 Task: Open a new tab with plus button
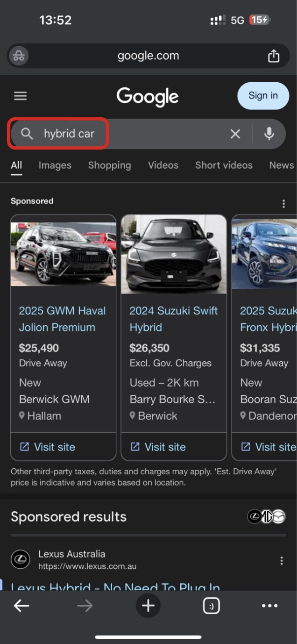coord(148,606)
